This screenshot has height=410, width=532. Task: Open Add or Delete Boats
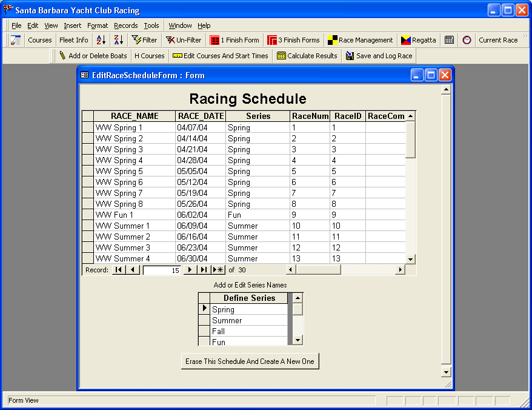tap(93, 56)
